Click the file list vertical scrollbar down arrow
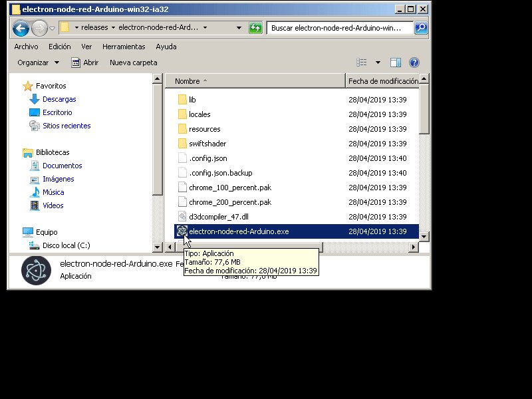 pyautogui.click(x=424, y=237)
